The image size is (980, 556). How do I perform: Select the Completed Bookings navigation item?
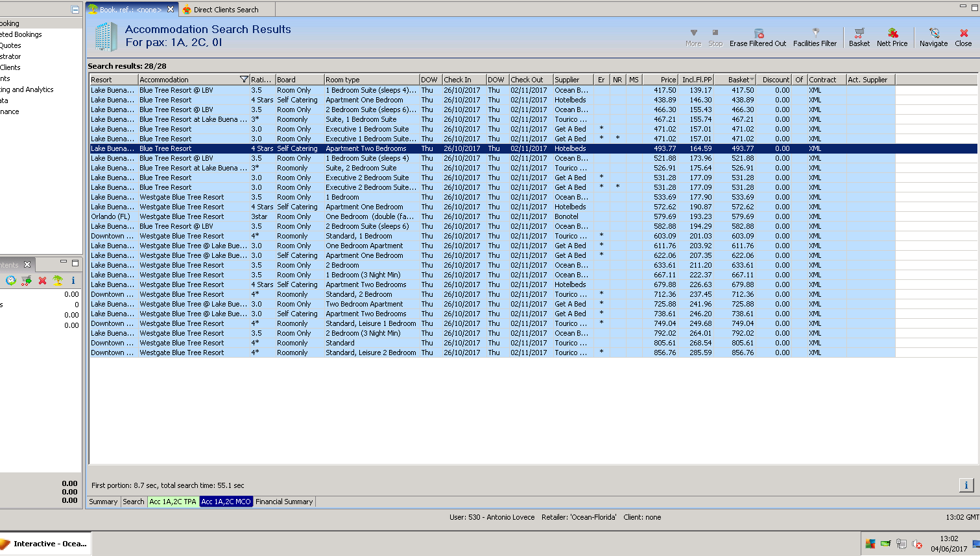point(21,34)
